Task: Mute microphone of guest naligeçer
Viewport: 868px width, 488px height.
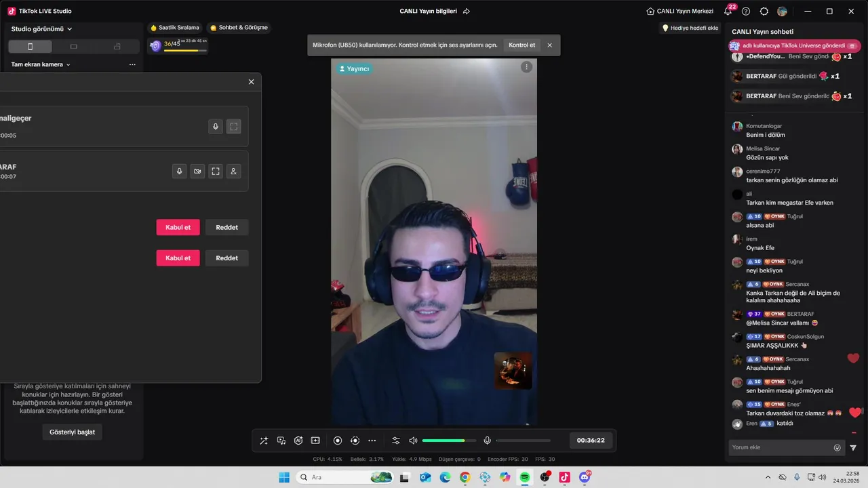Action: tap(216, 127)
